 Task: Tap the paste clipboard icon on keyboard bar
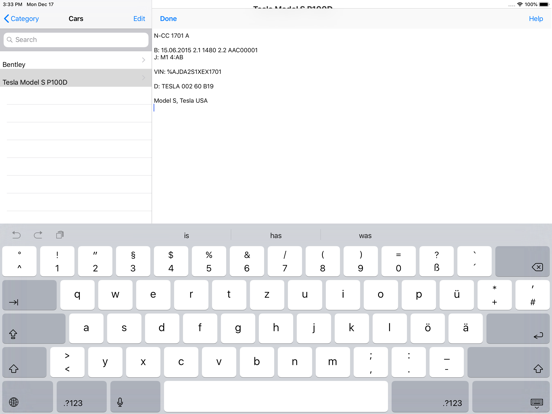(x=60, y=235)
